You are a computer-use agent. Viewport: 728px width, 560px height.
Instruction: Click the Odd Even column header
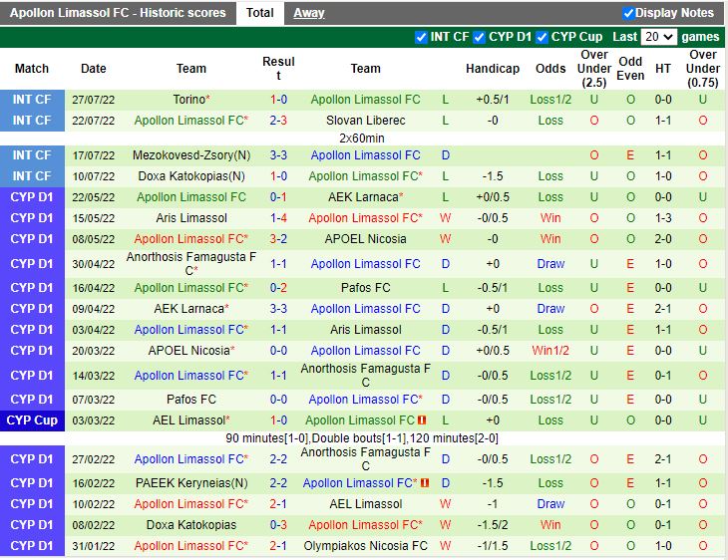coord(630,69)
